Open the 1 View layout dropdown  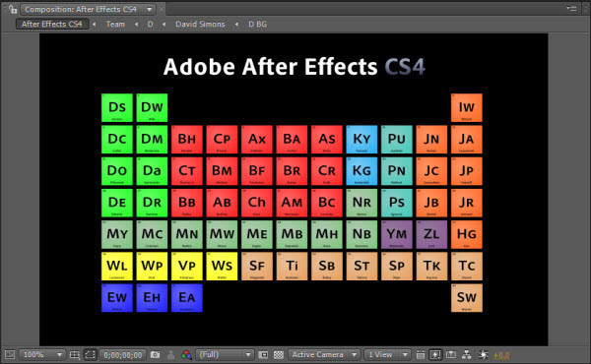click(x=388, y=354)
